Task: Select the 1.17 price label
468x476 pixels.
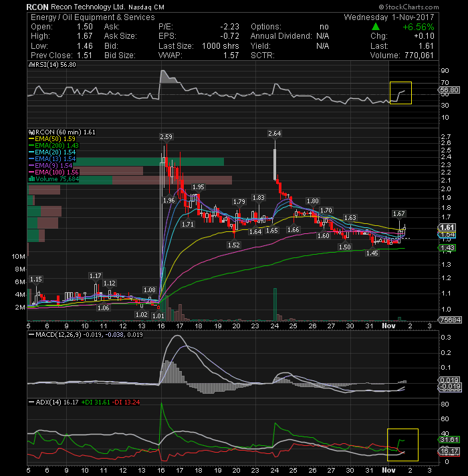Action: 96,276
